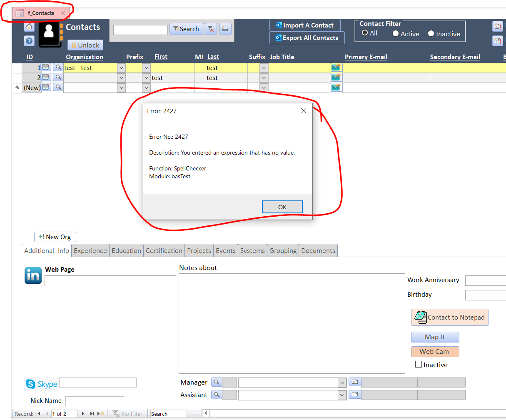Open the help question mark icon

click(x=29, y=41)
